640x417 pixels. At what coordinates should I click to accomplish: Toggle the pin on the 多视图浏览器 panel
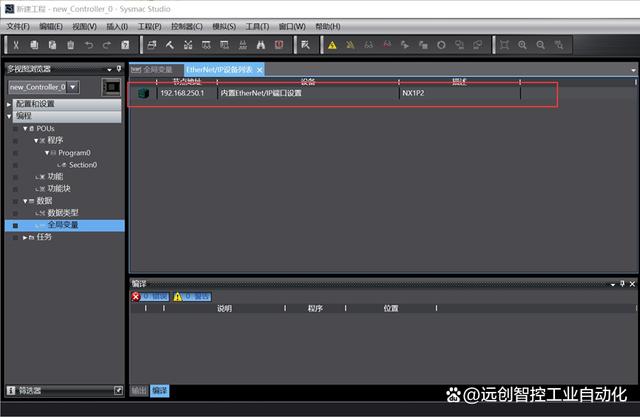click(119, 69)
